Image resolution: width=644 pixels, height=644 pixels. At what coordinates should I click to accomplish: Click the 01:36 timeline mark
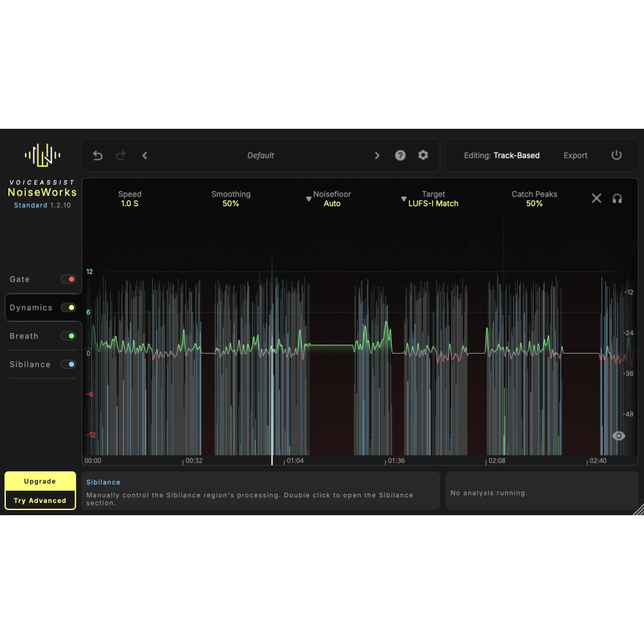point(396,461)
